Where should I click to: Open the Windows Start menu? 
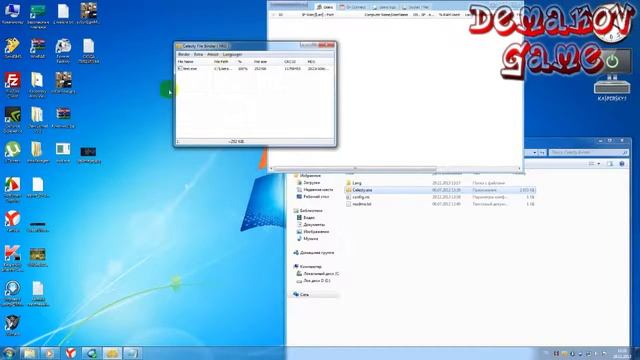pyautogui.click(x=9, y=353)
